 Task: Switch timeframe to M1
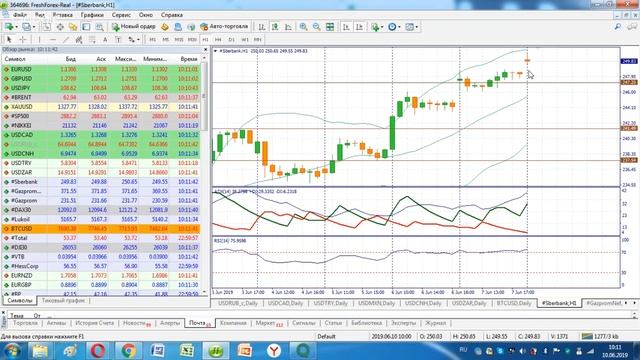(152, 40)
